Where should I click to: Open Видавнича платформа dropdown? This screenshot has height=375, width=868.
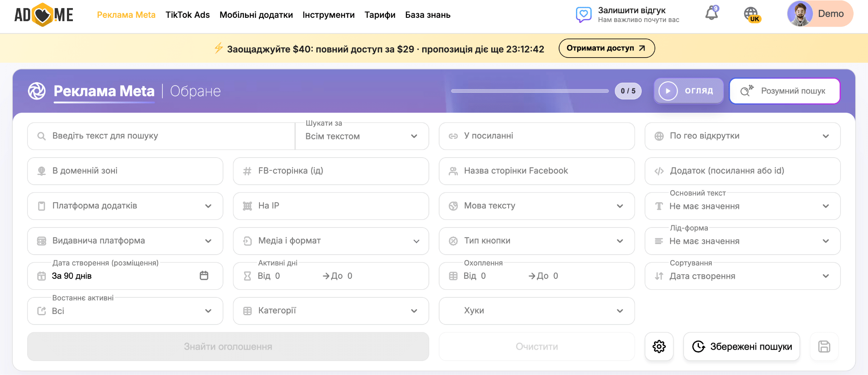click(125, 241)
